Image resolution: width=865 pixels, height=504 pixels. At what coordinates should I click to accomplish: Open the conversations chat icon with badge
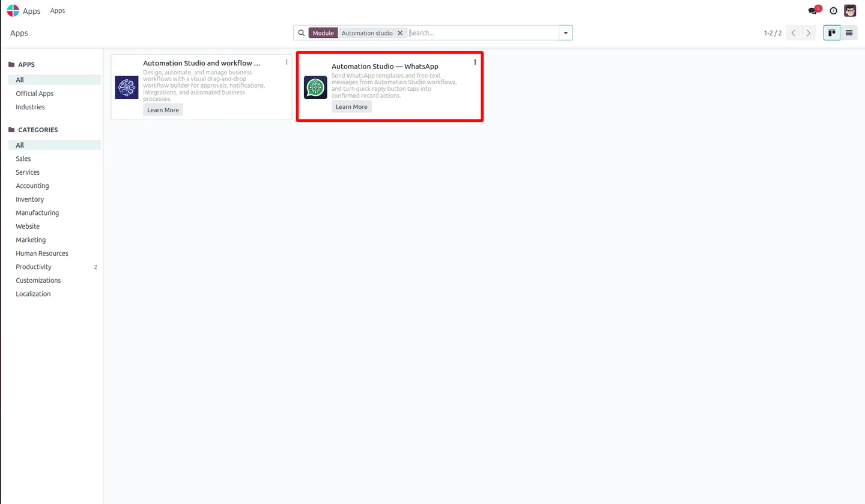pyautogui.click(x=814, y=10)
